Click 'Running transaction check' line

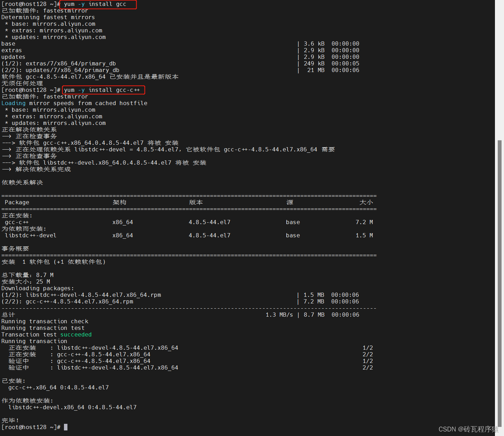coord(45,322)
